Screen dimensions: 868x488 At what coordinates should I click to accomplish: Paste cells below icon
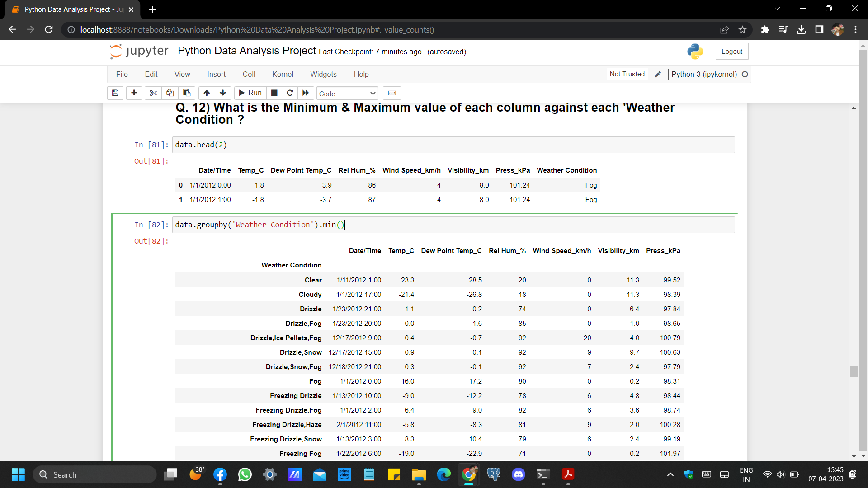point(187,93)
